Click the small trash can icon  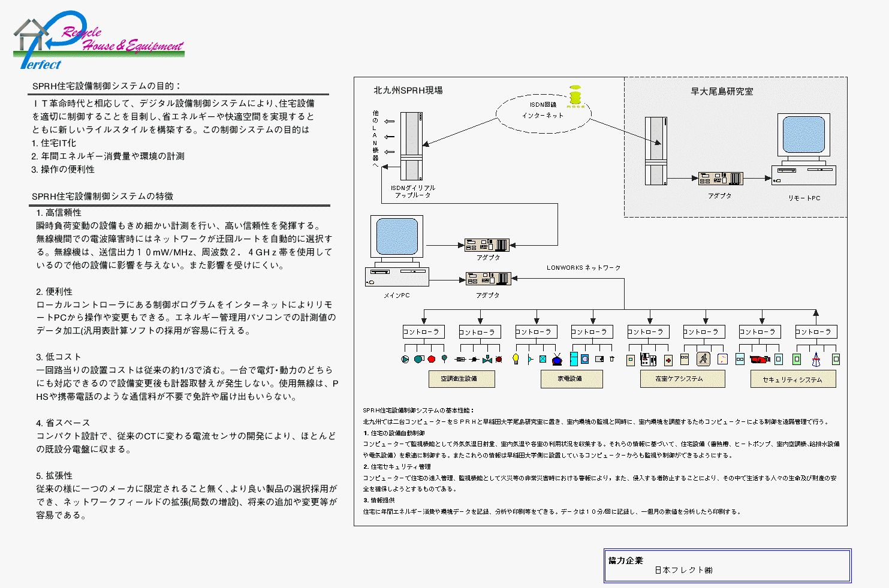(x=612, y=359)
